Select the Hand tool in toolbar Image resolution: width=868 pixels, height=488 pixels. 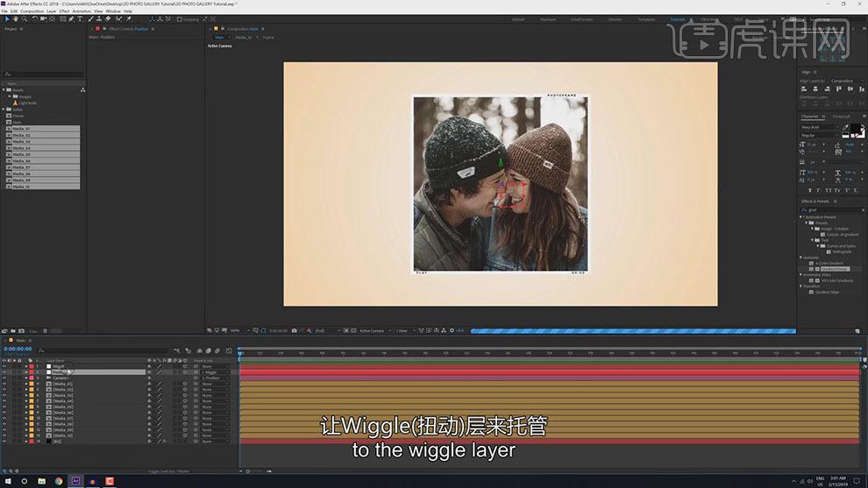pyautogui.click(x=15, y=18)
